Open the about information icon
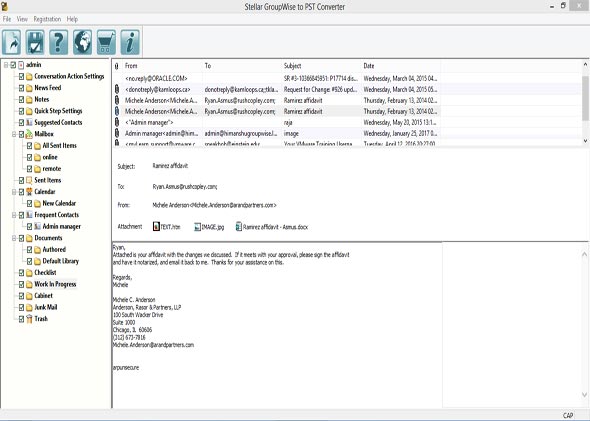 130,42
